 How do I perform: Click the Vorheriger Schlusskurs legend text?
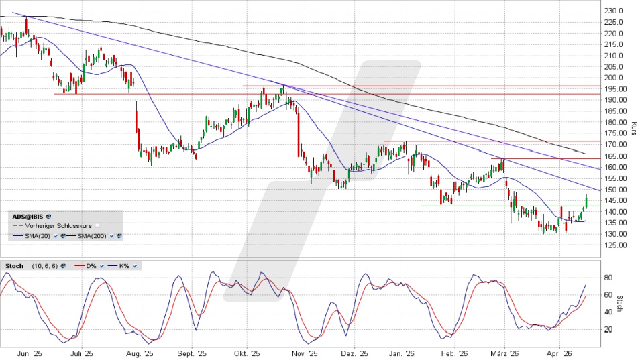coord(58,226)
